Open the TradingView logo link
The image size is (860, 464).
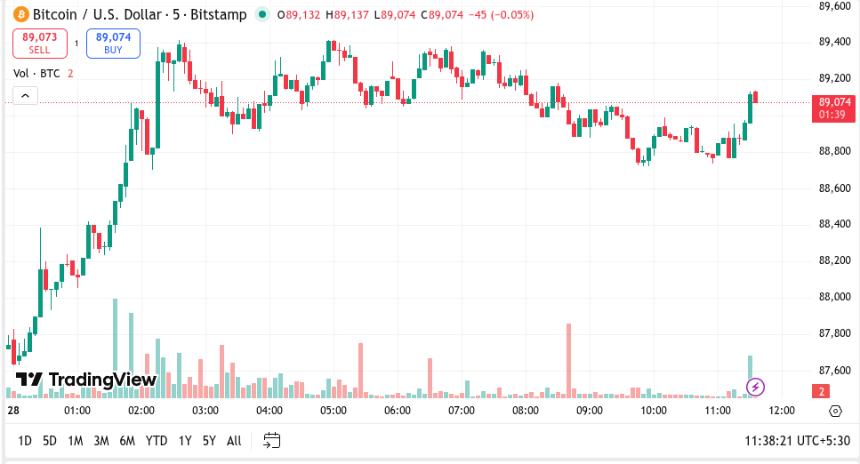86,380
